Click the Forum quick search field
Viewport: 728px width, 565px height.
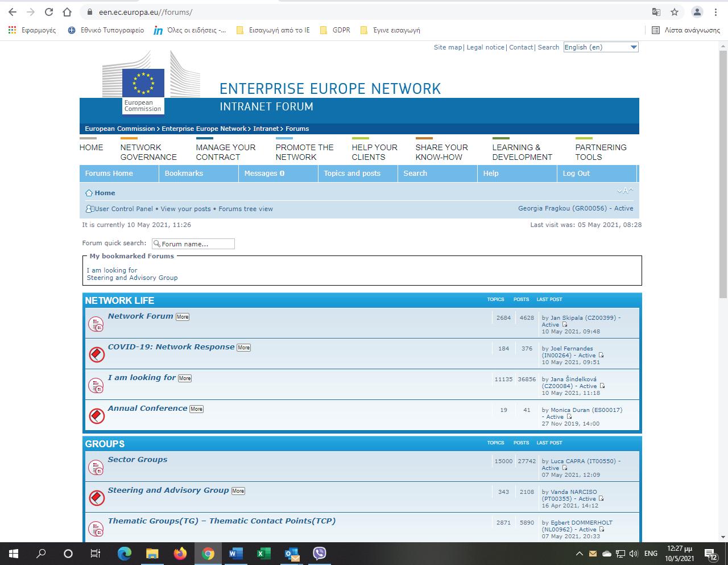pyautogui.click(x=193, y=244)
